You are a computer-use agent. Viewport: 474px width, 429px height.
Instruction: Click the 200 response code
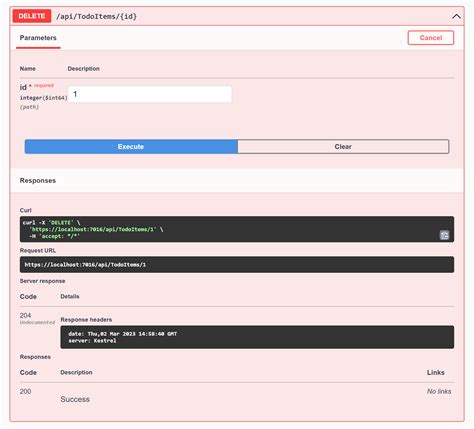coord(25,391)
